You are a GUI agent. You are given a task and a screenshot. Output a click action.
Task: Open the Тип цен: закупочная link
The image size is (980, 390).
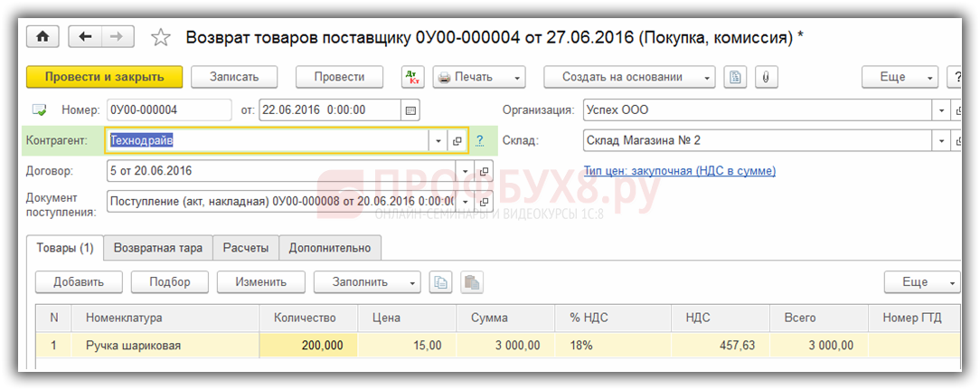[x=679, y=170]
